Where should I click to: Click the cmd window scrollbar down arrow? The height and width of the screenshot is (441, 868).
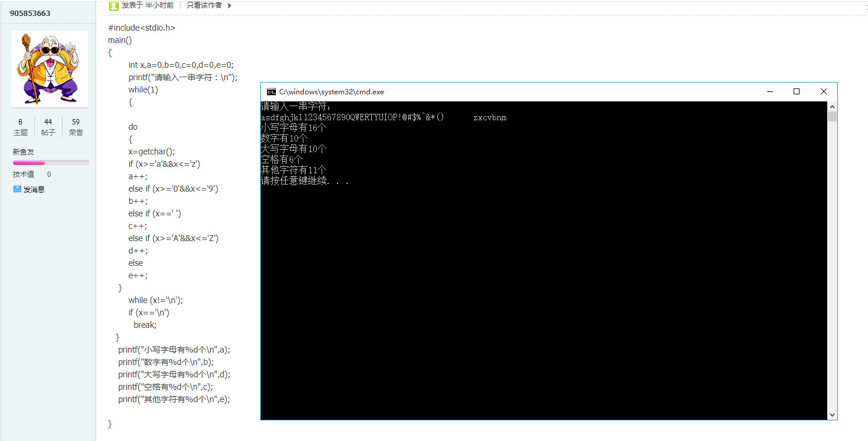click(832, 415)
